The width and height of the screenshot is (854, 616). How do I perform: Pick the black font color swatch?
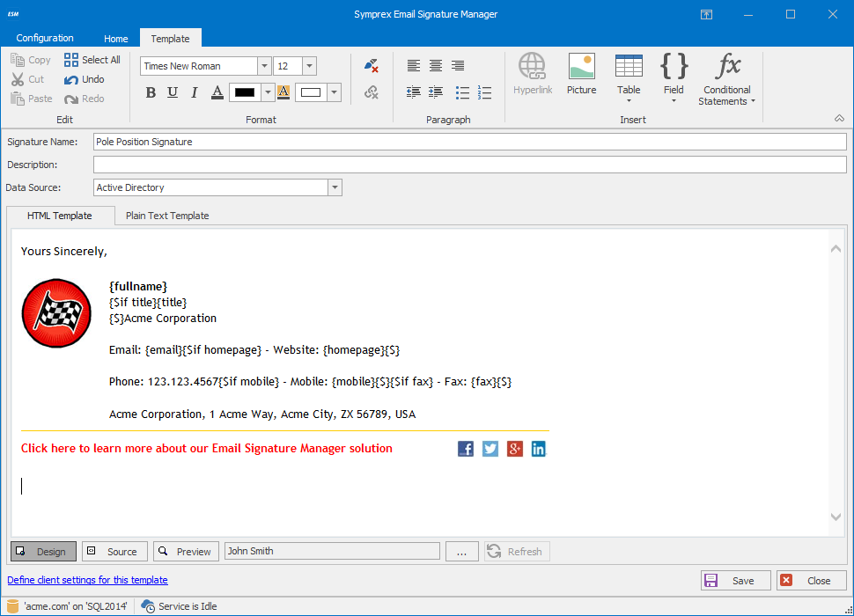tap(244, 92)
